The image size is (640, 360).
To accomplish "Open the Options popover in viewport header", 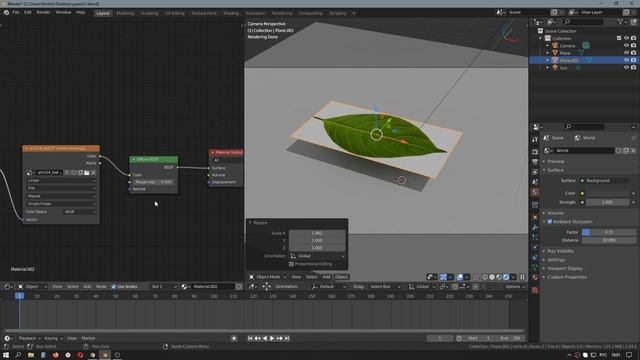I will [x=514, y=287].
